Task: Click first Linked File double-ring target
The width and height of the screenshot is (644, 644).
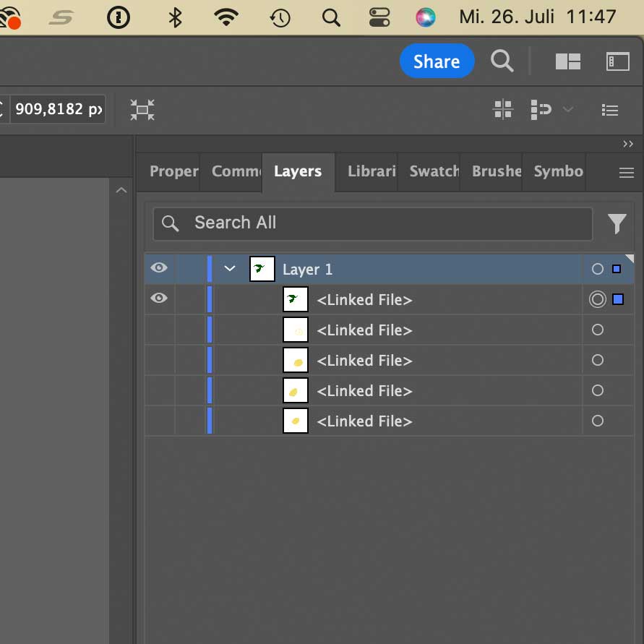Action: [597, 299]
